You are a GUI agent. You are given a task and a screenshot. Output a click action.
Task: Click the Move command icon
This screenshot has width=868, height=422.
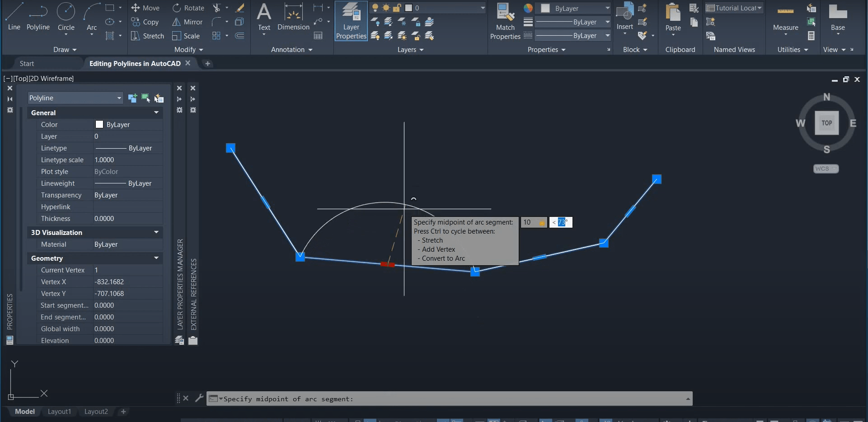145,8
